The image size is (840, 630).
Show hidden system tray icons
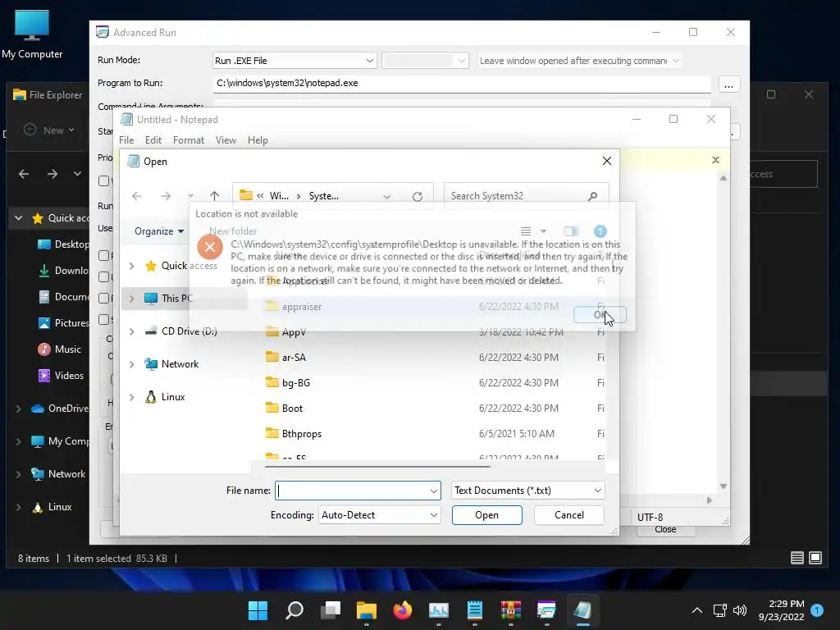click(697, 610)
